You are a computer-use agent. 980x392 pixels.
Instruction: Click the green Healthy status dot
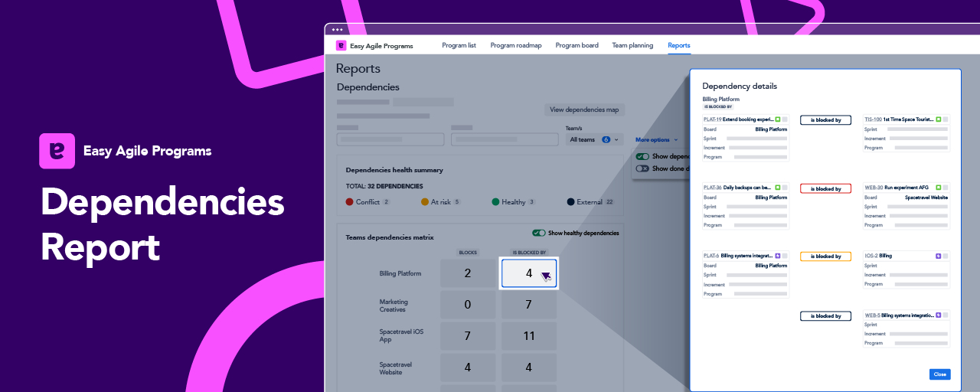[496, 202]
